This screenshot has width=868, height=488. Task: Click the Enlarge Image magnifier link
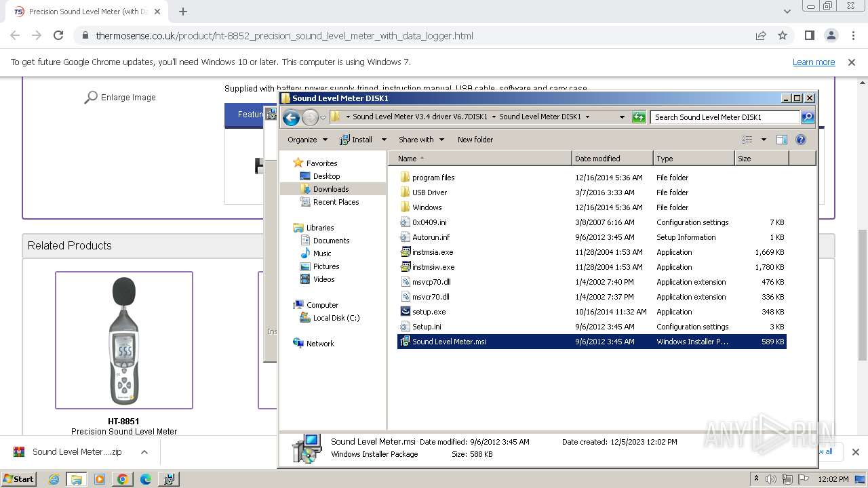120,98
